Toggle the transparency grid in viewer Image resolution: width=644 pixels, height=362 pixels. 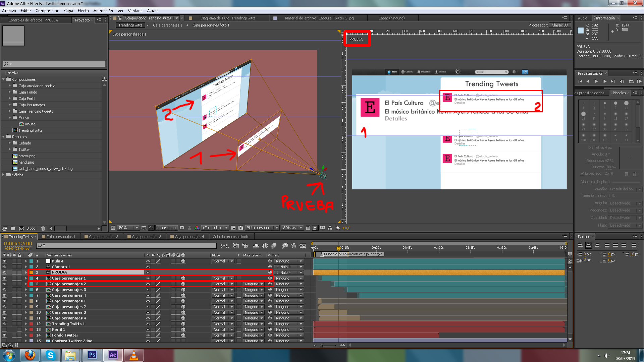pyautogui.click(x=240, y=228)
